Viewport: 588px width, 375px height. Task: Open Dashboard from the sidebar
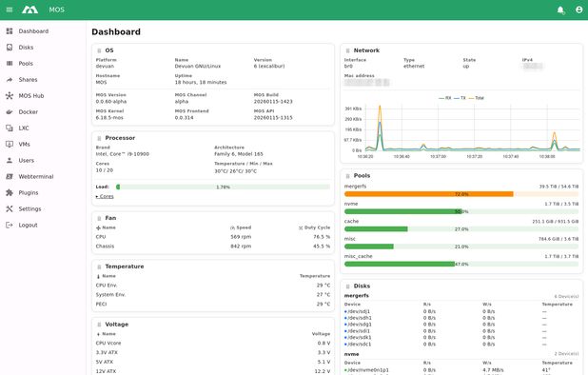pyautogui.click(x=33, y=31)
